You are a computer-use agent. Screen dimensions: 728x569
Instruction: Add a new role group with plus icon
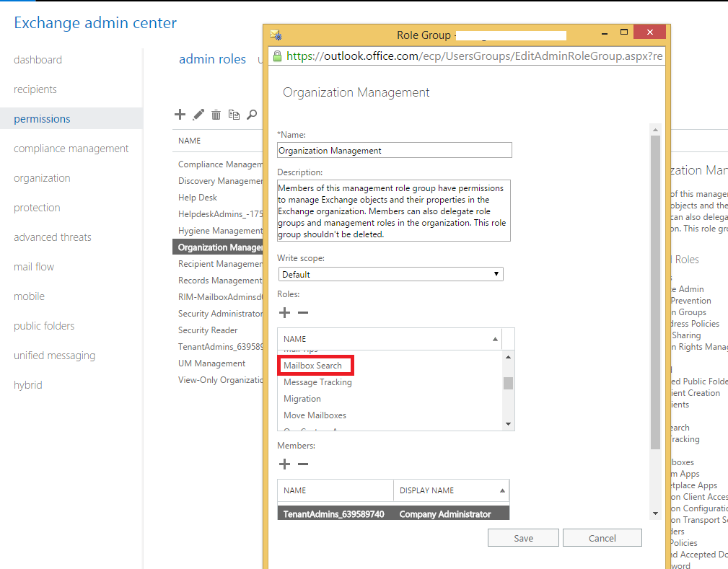point(180,114)
